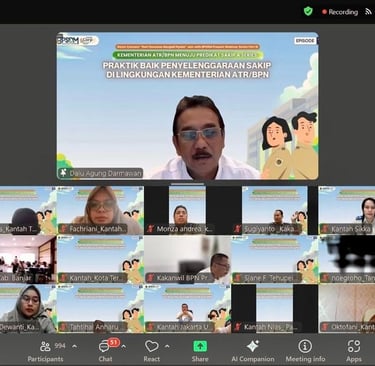Show Meeting info details
Viewport: 375px width, 366px height.
[305, 351]
